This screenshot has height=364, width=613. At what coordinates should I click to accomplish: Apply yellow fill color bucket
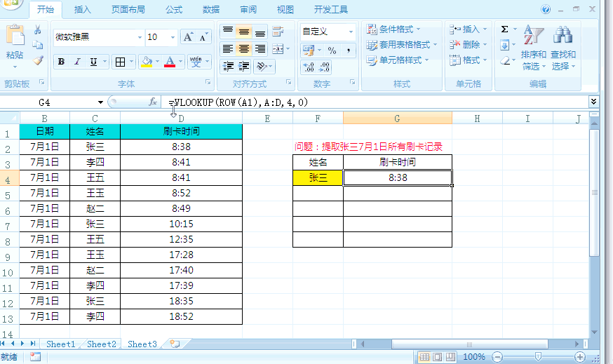click(x=147, y=62)
